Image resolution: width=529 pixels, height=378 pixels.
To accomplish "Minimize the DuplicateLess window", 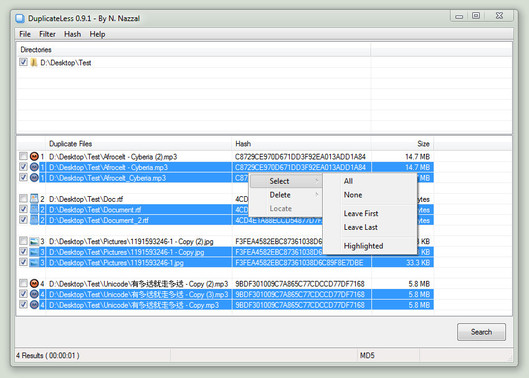I will pyautogui.click(x=459, y=16).
